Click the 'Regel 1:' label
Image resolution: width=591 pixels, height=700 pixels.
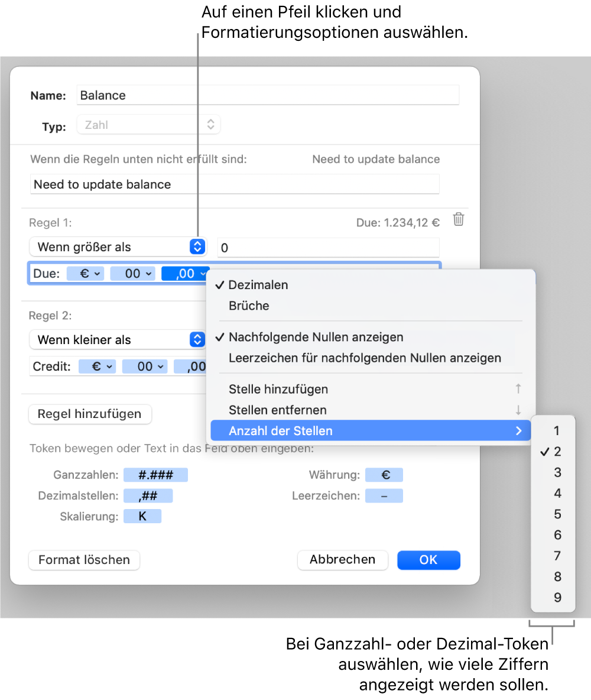tap(50, 222)
